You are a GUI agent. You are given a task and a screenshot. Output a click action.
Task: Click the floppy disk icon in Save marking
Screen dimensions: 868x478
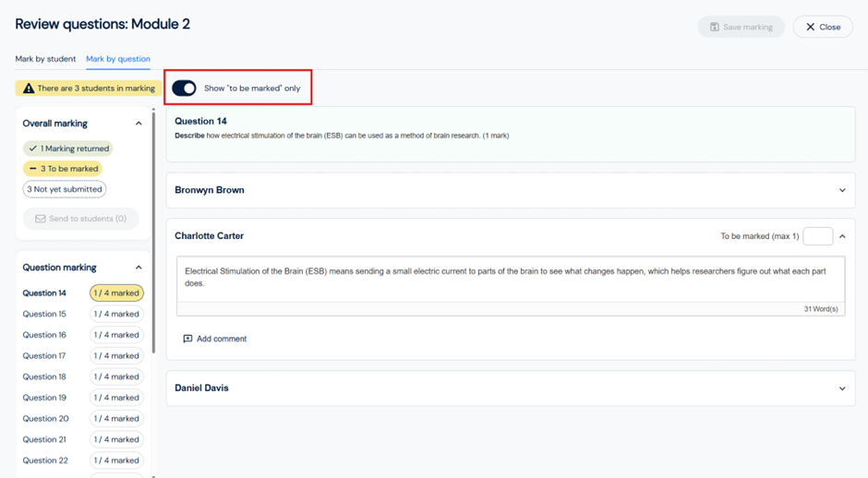coord(714,27)
